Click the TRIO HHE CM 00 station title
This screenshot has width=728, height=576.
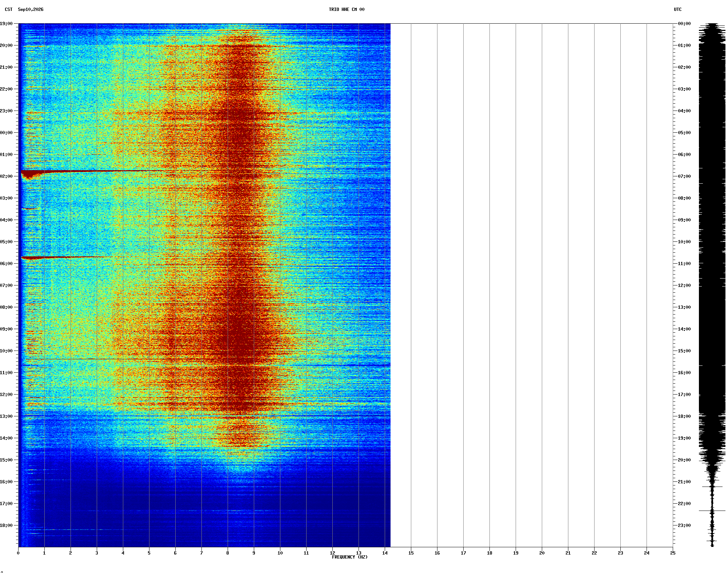point(347,9)
